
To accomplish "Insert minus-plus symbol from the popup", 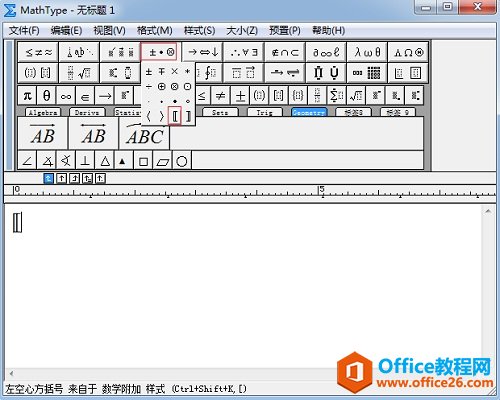I will click(x=162, y=71).
